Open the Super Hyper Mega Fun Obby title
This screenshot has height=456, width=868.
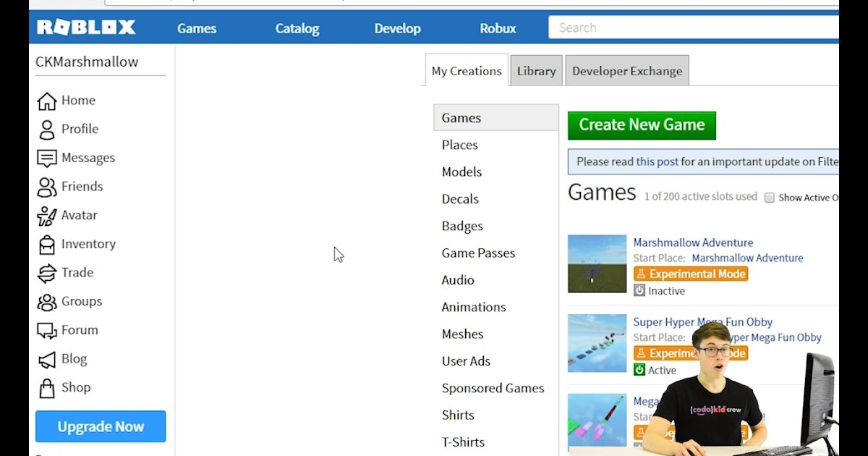(x=703, y=322)
